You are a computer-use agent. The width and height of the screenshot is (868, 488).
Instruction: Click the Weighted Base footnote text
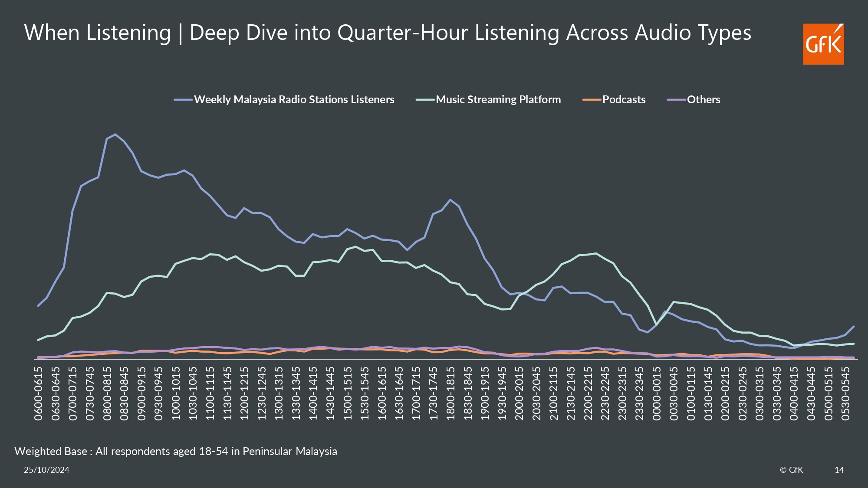176,451
